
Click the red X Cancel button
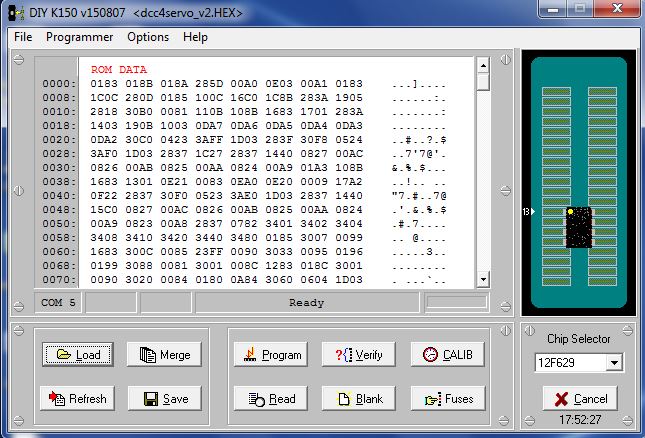[579, 398]
